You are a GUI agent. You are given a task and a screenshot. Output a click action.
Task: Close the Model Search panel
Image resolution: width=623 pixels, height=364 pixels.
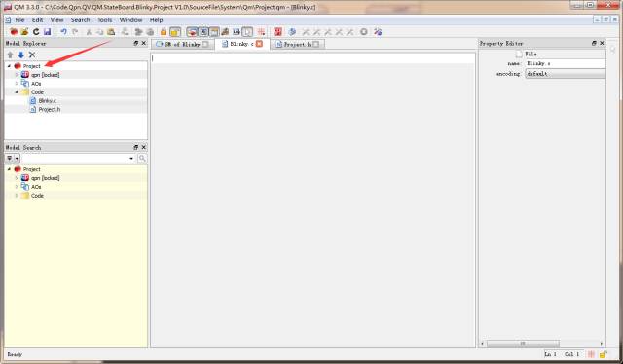(144, 147)
